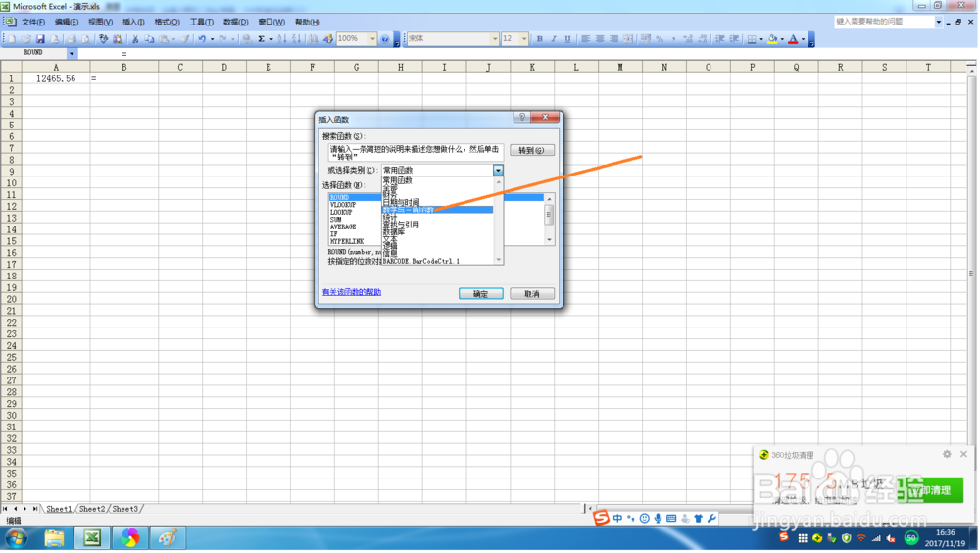The width and height of the screenshot is (980, 553).
Task: Open the 文件(F) menu
Action: (x=32, y=22)
